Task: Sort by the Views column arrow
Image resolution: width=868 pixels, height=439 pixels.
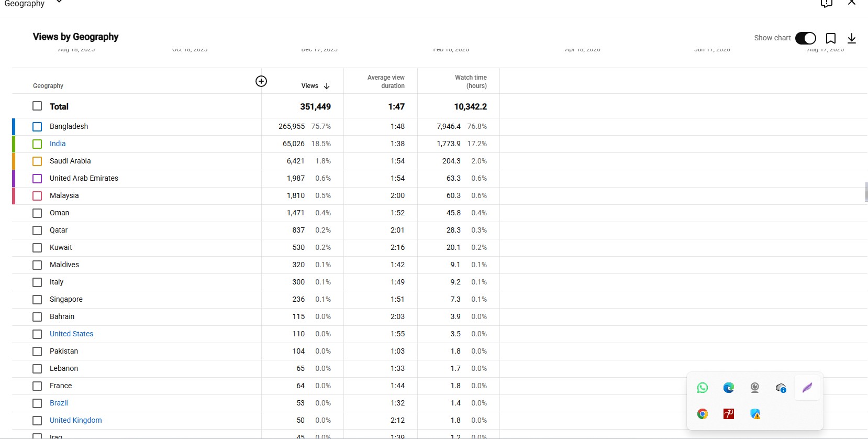Action: [x=327, y=86]
